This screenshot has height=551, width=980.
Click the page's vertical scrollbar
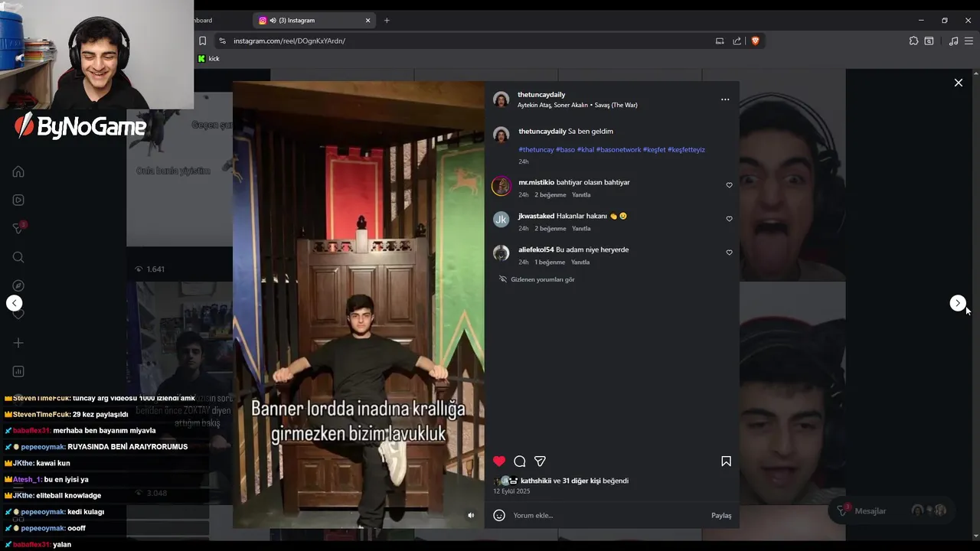975,303
